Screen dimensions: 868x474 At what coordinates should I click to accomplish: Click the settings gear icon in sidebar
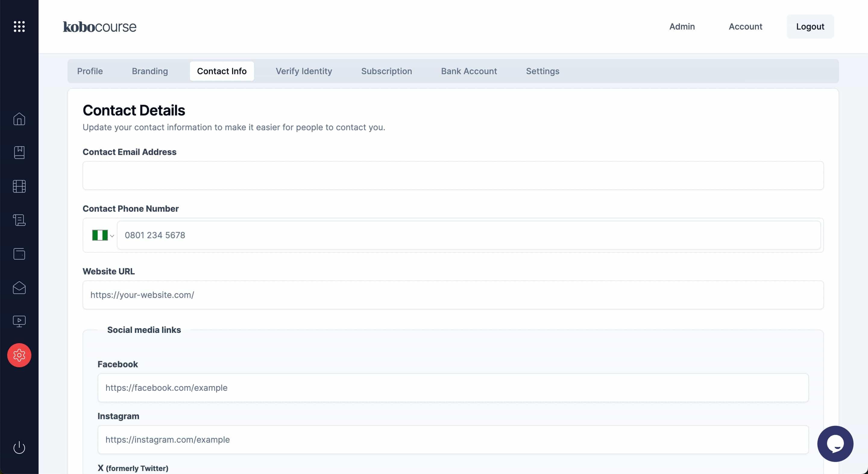(19, 355)
